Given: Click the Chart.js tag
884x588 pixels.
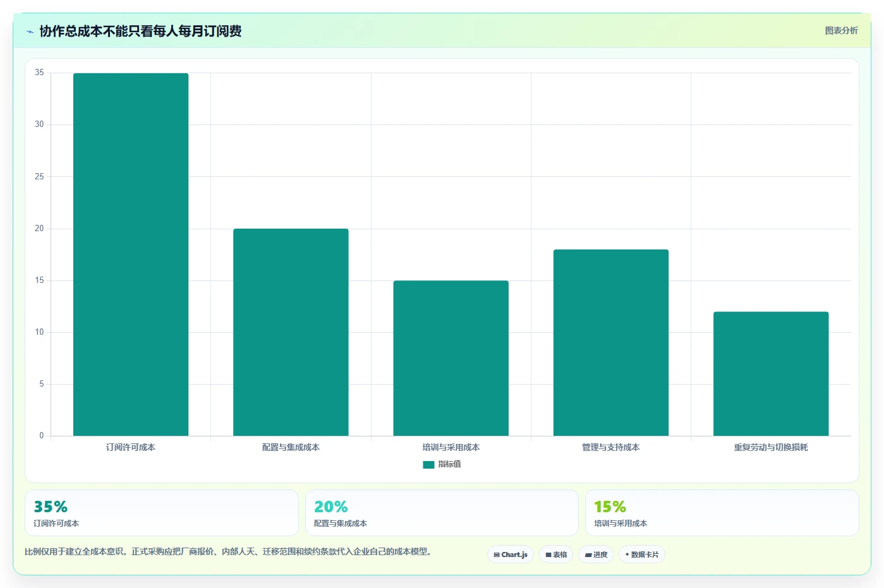Looking at the screenshot, I should [511, 555].
